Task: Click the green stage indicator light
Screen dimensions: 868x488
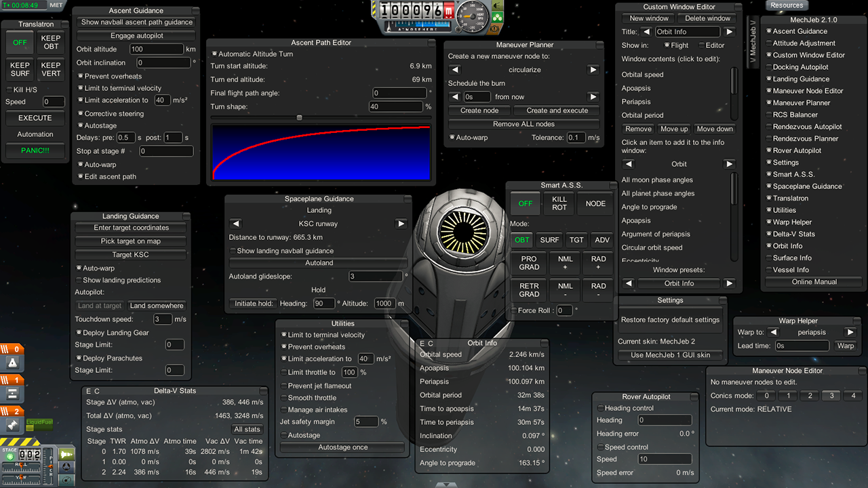Action: 10,457
